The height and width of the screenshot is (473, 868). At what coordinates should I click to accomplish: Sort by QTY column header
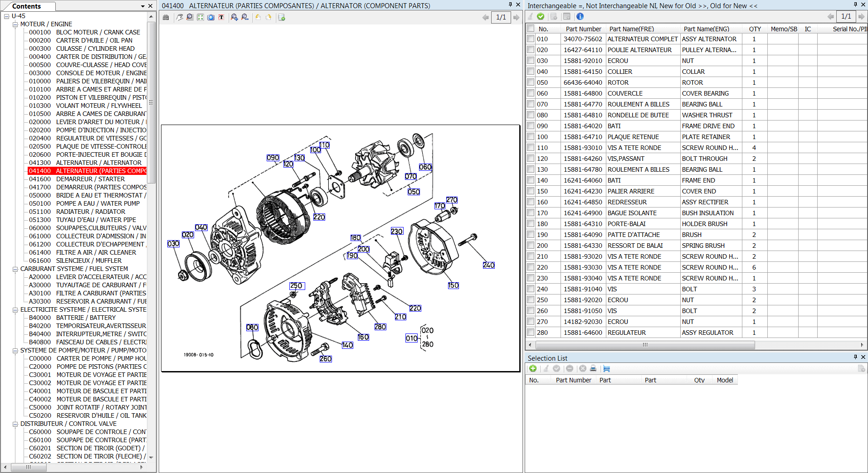tap(755, 29)
